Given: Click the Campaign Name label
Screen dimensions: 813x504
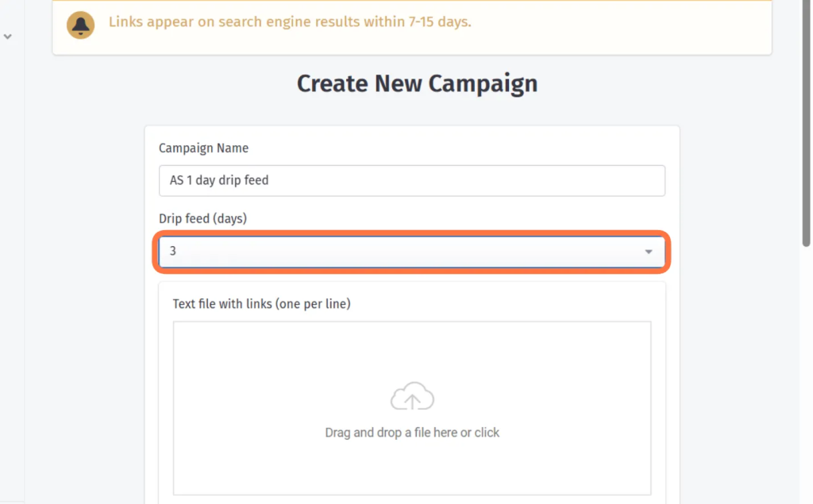Looking at the screenshot, I should click(204, 148).
